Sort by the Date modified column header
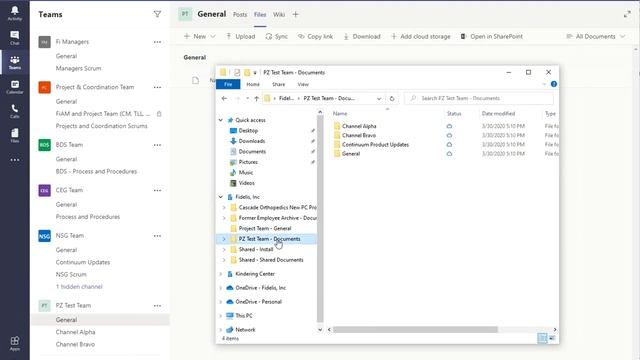Screen dimensions: 640x360 (498, 113)
